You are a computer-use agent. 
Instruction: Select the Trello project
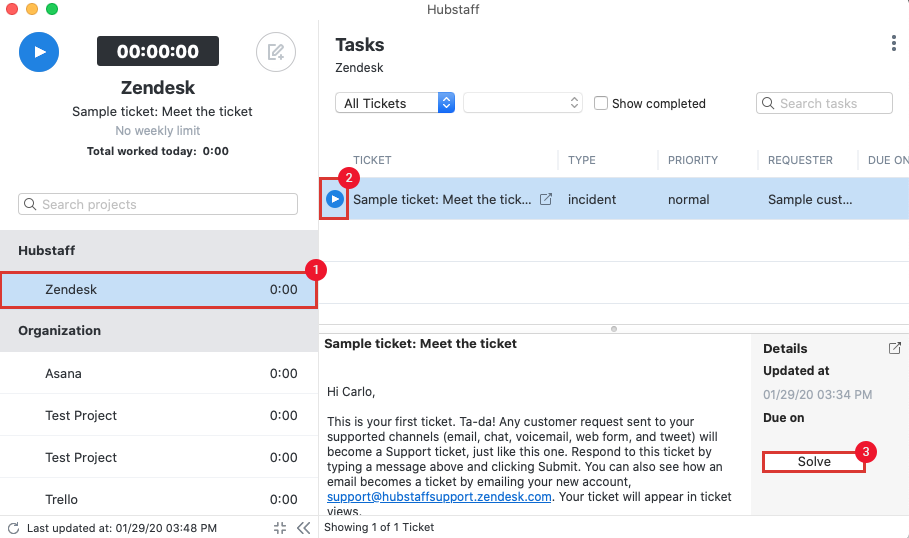(159, 499)
